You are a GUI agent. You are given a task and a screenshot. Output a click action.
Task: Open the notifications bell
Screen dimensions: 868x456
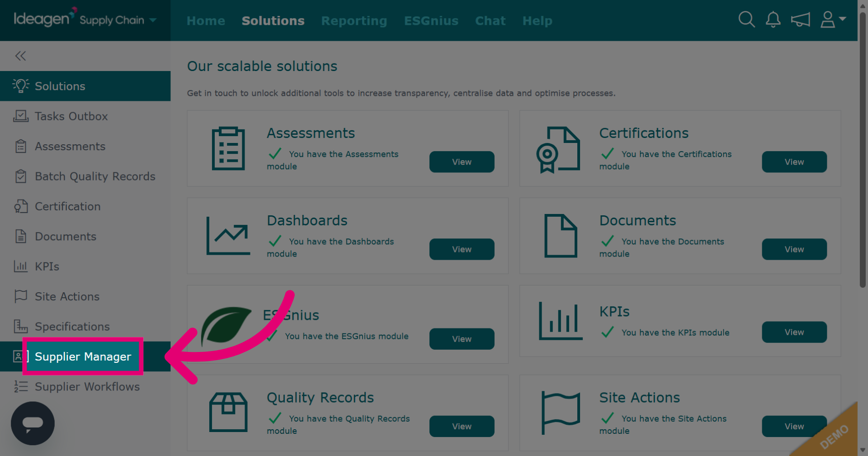pyautogui.click(x=773, y=19)
